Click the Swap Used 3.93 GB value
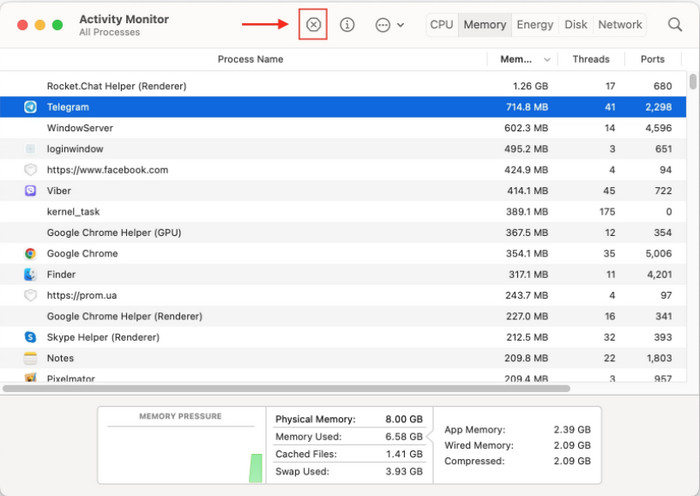This screenshot has width=700, height=496. [404, 471]
